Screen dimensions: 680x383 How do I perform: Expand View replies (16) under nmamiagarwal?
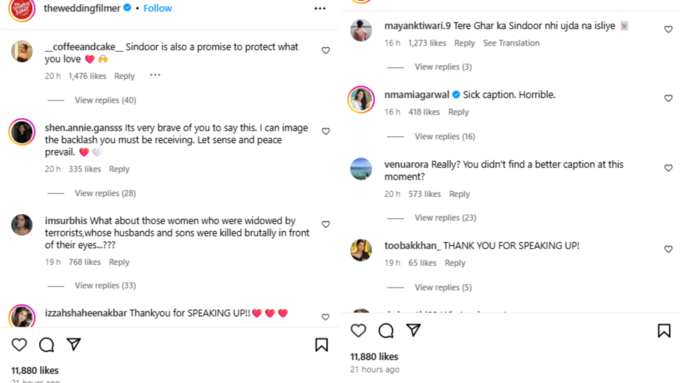[x=445, y=137]
